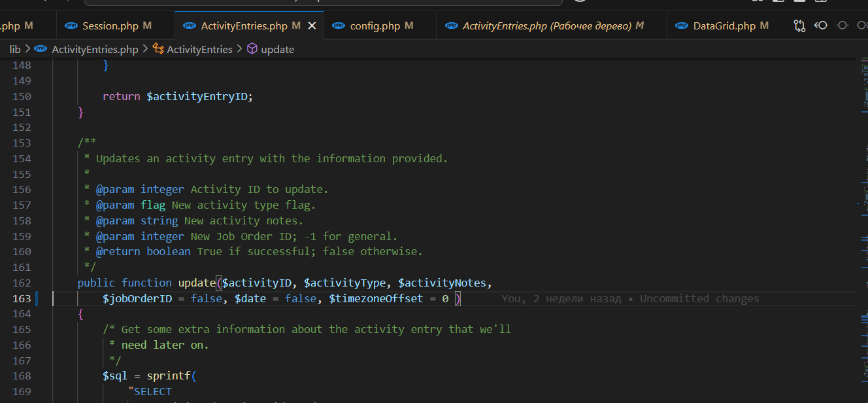Click the PHP icon on the Session.php tab

click(71, 26)
